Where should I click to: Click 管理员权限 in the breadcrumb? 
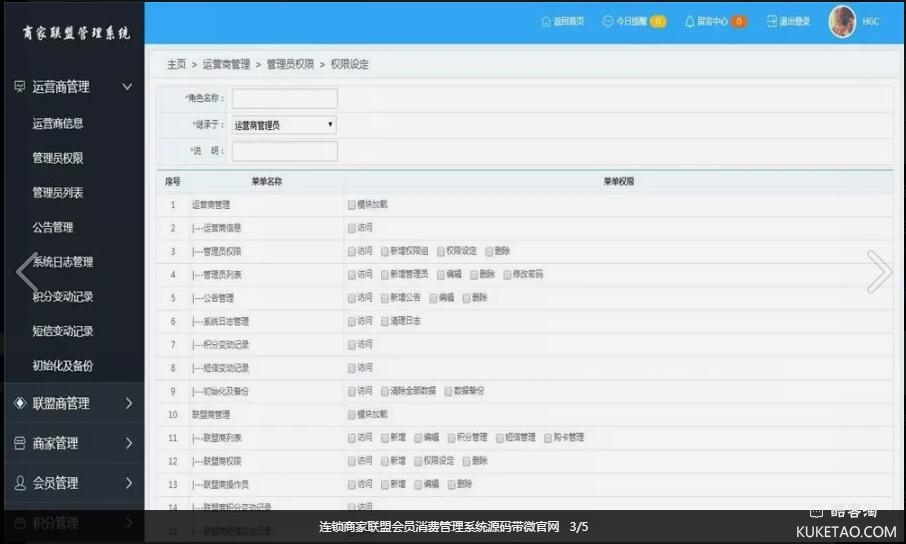point(290,64)
